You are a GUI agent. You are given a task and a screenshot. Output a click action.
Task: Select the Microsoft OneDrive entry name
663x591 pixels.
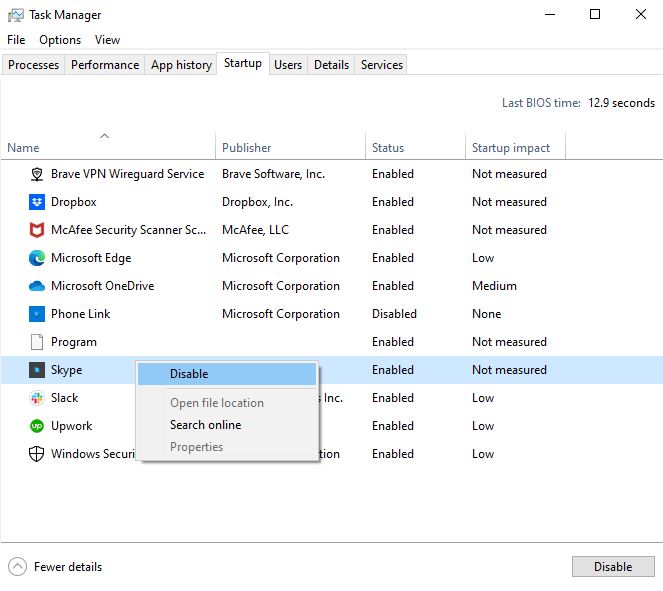tap(103, 286)
